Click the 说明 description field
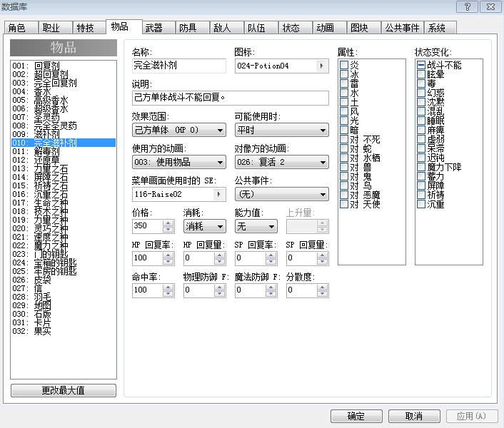 (x=231, y=98)
